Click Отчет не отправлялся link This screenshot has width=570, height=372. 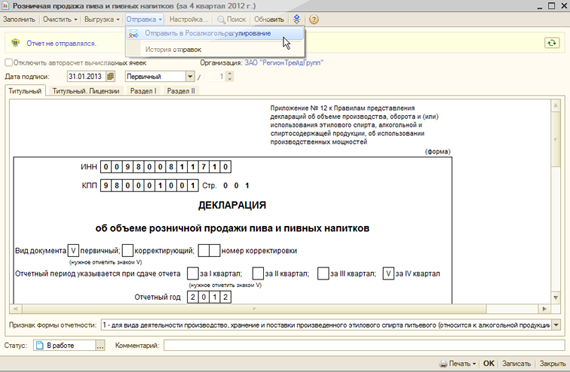coord(61,43)
